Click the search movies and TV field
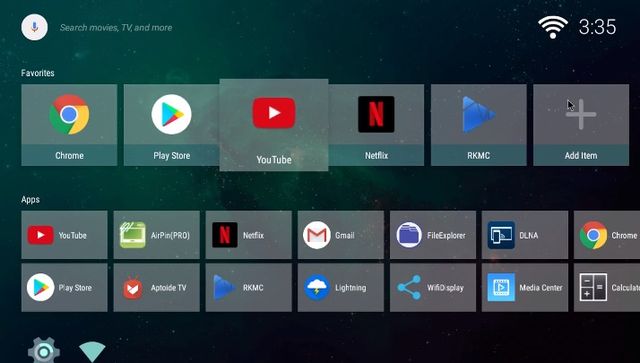 (116, 28)
